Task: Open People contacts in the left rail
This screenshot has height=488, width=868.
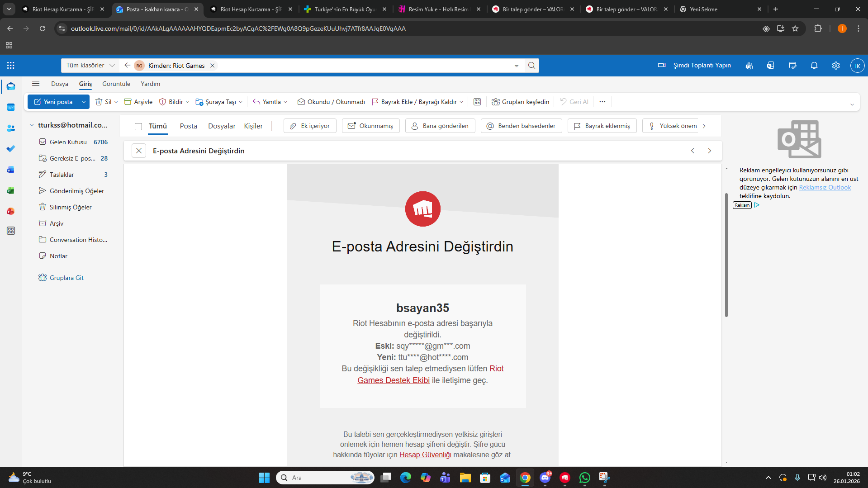Action: click(11, 128)
